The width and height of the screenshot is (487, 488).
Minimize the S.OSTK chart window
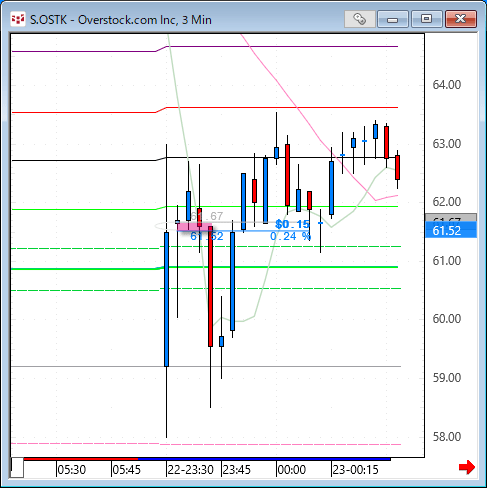coord(393,19)
